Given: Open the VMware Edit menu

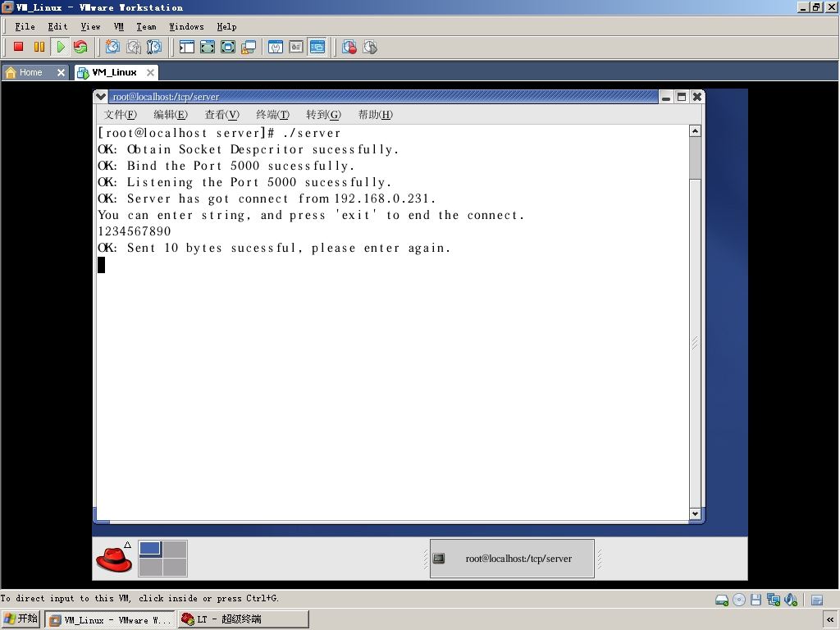Looking at the screenshot, I should pos(58,27).
